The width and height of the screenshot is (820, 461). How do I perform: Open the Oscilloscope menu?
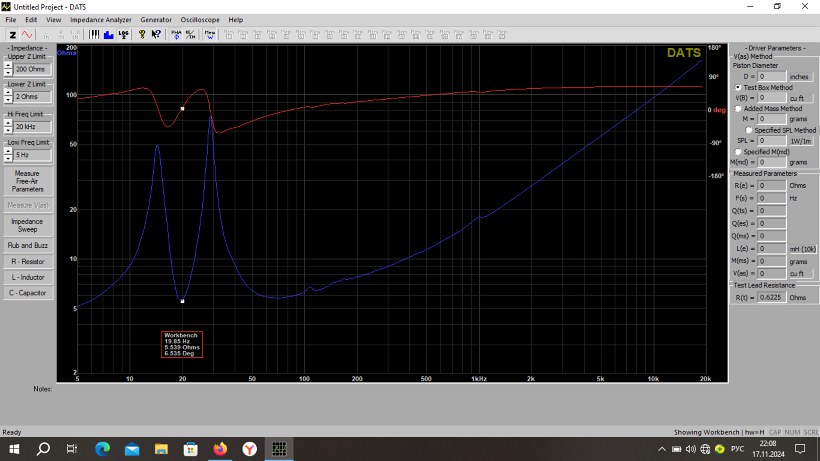point(202,19)
